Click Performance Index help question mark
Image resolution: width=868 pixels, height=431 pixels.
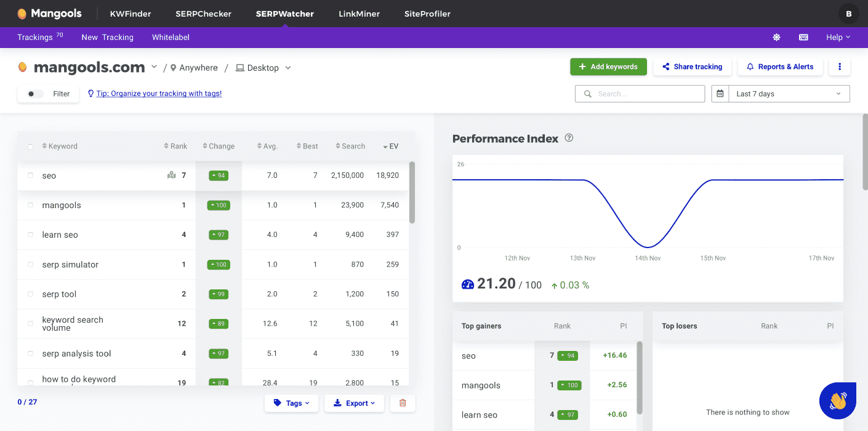[569, 138]
